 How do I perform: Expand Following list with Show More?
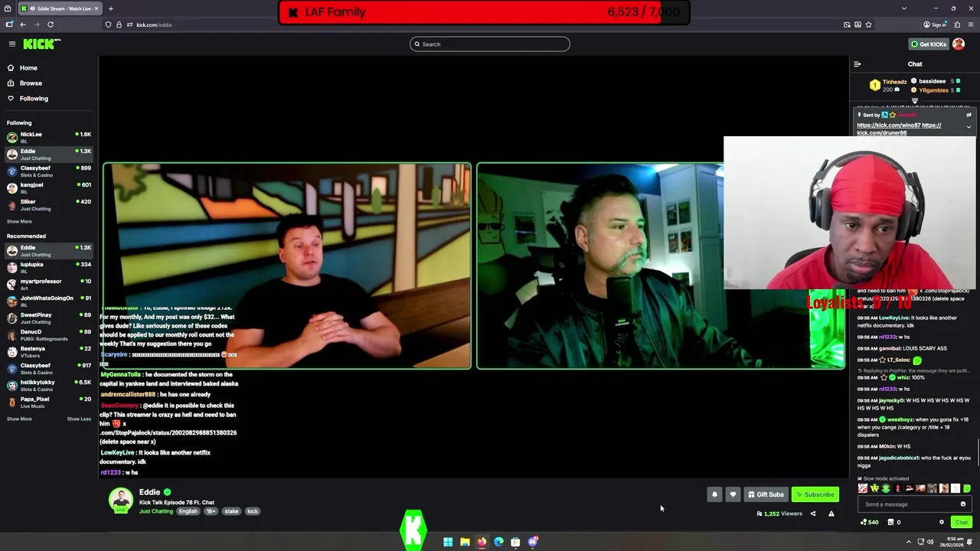[x=19, y=221]
